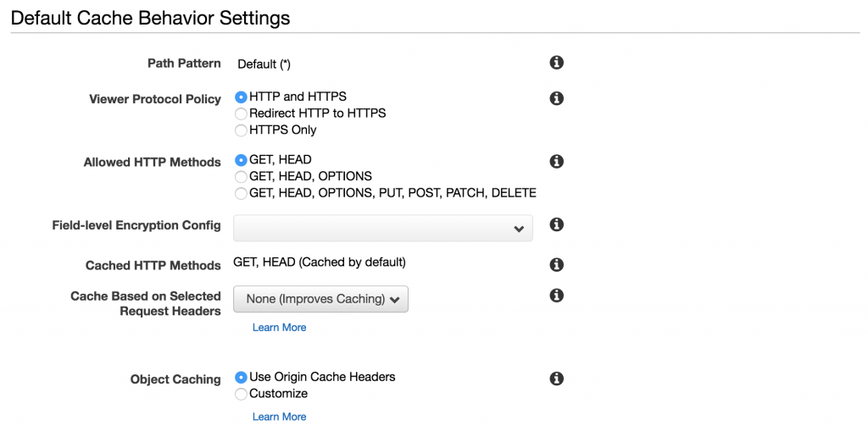Select GET, HEAD allowed methods

pyautogui.click(x=242, y=160)
